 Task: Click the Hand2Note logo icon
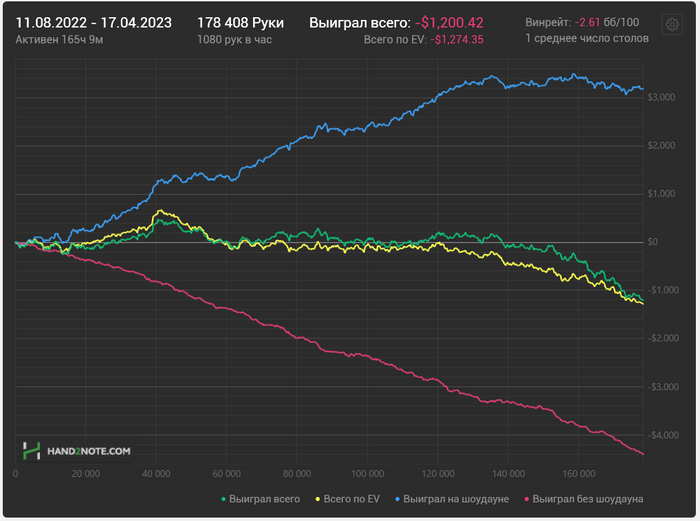pos(32,451)
